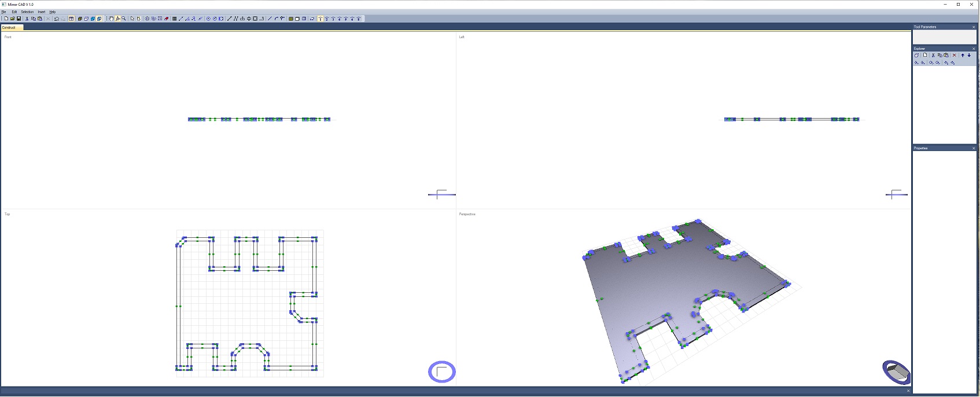Click the Explorer panel cut scissors icon

pos(933,55)
